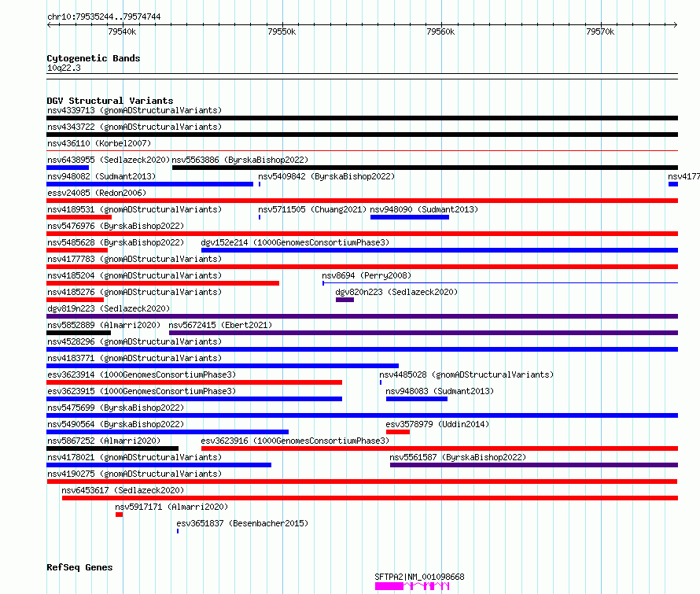
Task: Select the blue nsv948083 bar
Action: click(417, 399)
